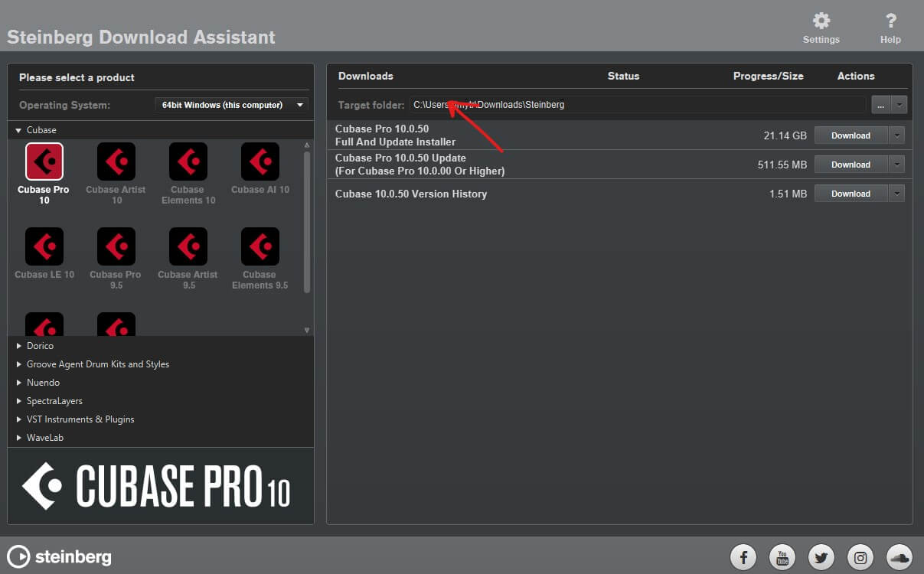Download Cubase Pro 10.0.50 Full And Update Installer

(x=851, y=135)
